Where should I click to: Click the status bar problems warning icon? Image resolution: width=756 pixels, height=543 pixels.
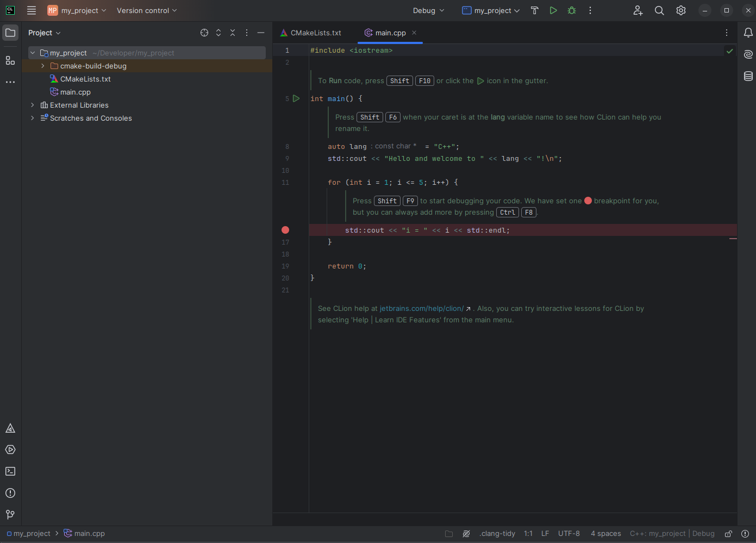pyautogui.click(x=745, y=534)
